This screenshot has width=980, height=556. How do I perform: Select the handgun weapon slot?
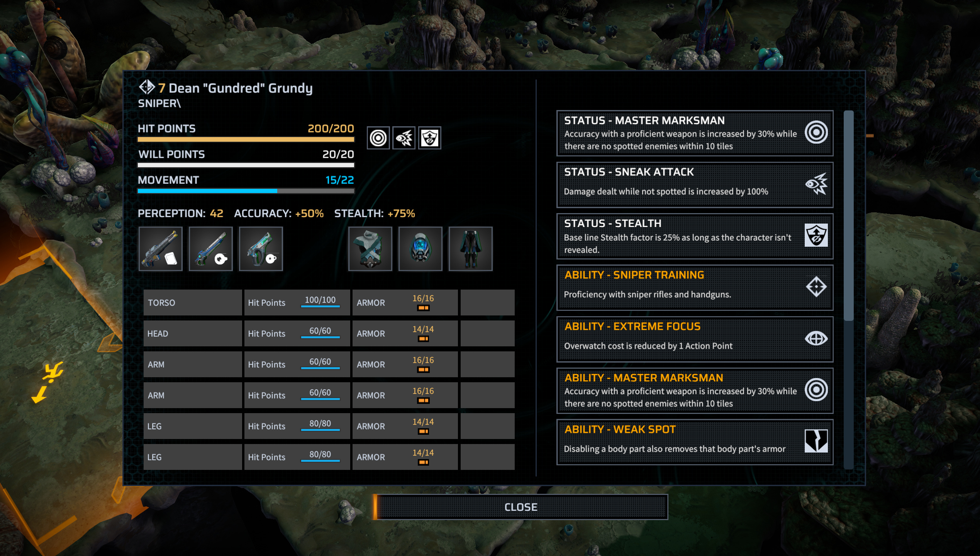(x=261, y=249)
